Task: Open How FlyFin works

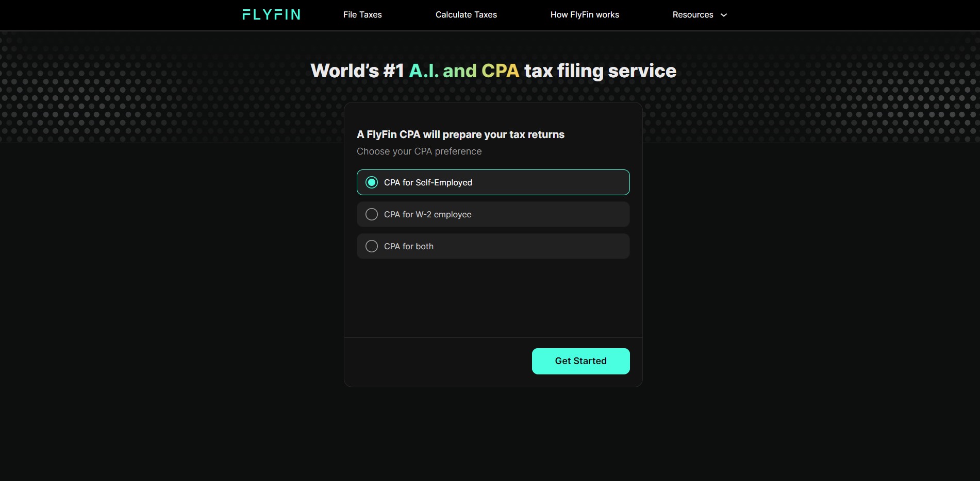Action: tap(585, 14)
